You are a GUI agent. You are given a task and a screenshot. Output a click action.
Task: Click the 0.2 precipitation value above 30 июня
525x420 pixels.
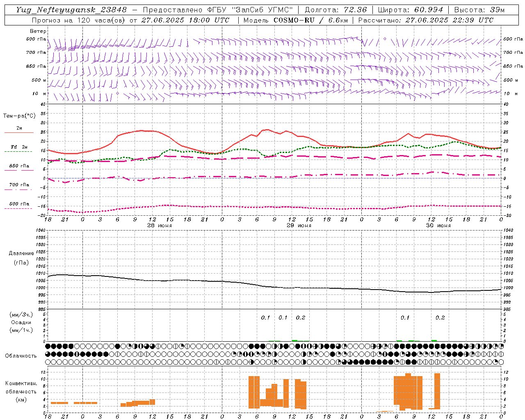(440, 317)
